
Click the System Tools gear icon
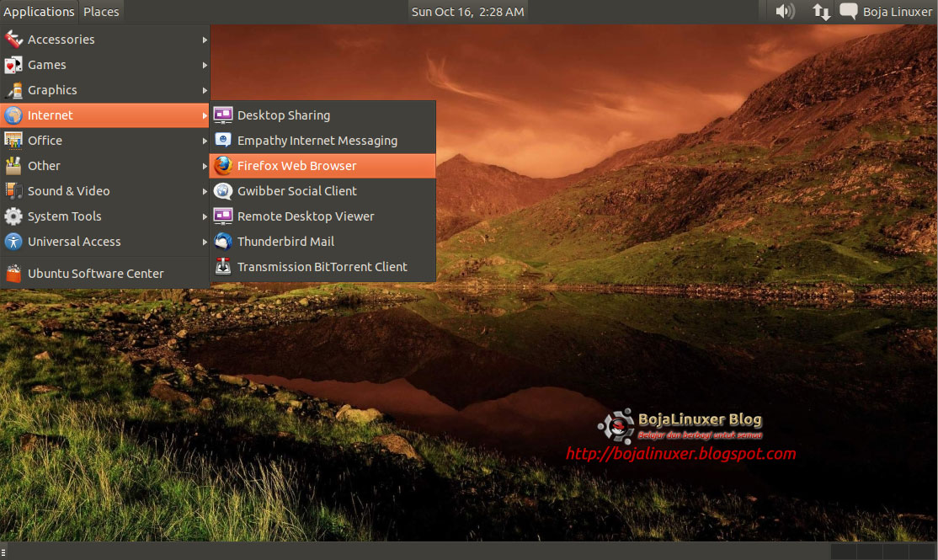13,216
